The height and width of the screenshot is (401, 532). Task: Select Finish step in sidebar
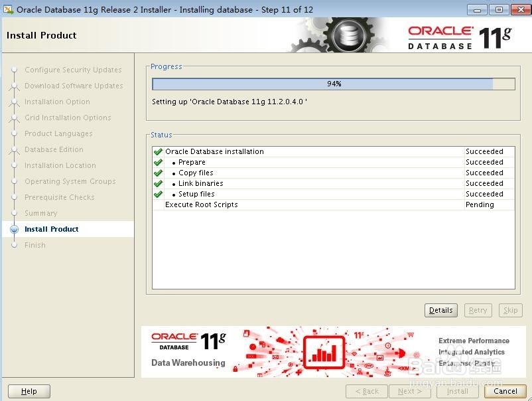click(35, 245)
